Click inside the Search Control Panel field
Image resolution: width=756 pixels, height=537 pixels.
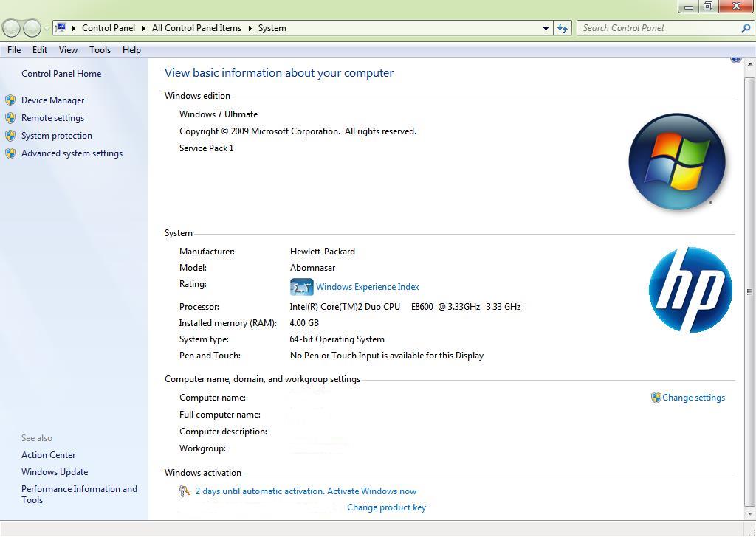[657, 28]
